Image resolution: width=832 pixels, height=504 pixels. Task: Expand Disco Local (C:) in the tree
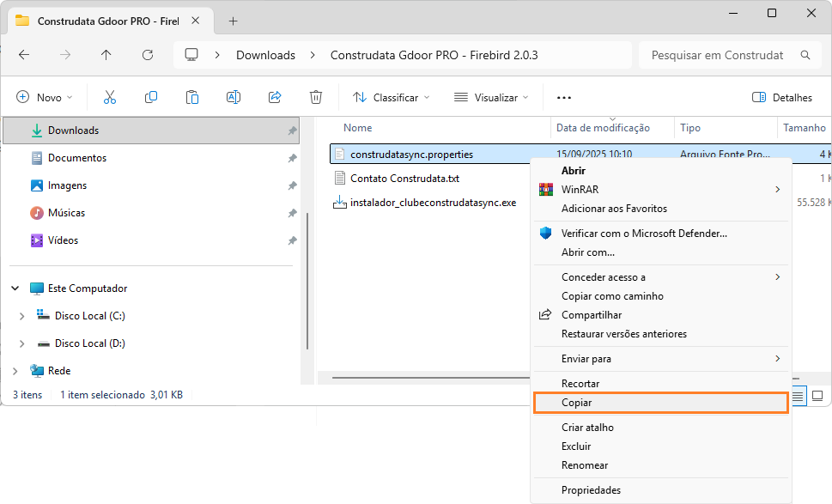pos(21,316)
